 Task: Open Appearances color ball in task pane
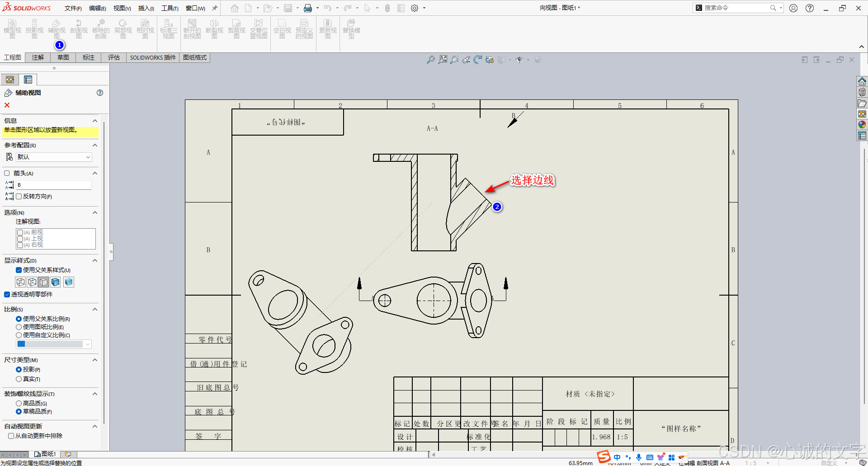click(862, 125)
